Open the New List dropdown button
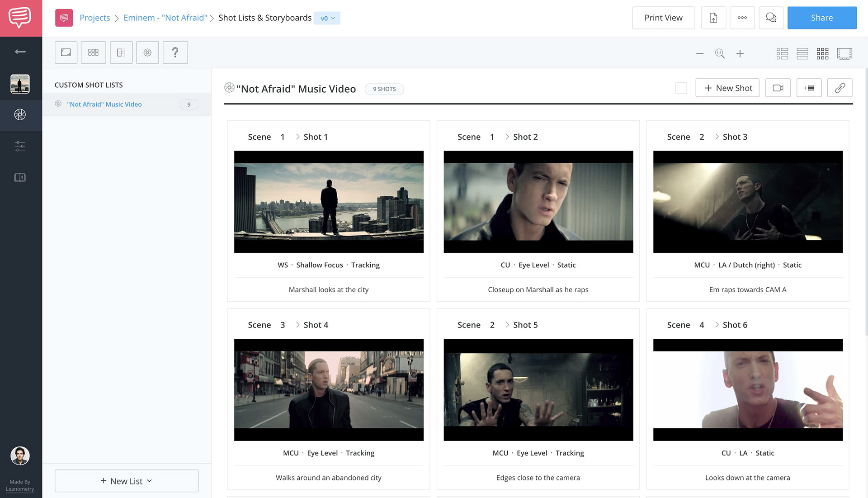 pyautogui.click(x=127, y=481)
